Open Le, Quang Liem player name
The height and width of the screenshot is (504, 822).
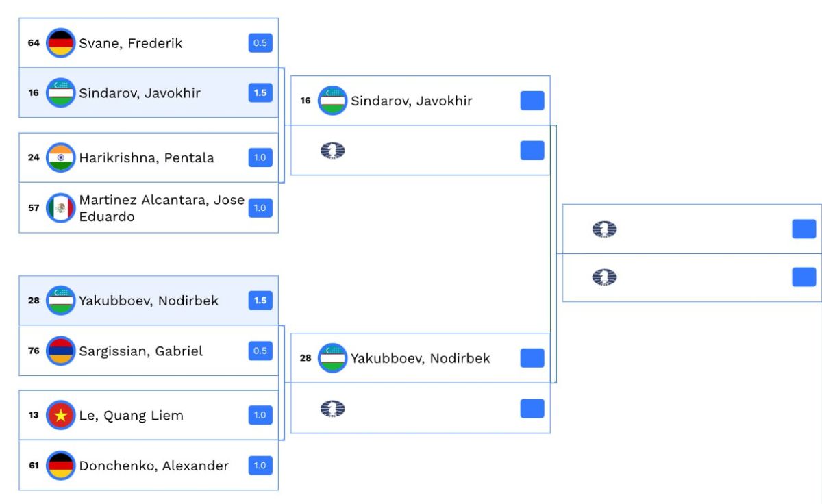pyautogui.click(x=131, y=415)
